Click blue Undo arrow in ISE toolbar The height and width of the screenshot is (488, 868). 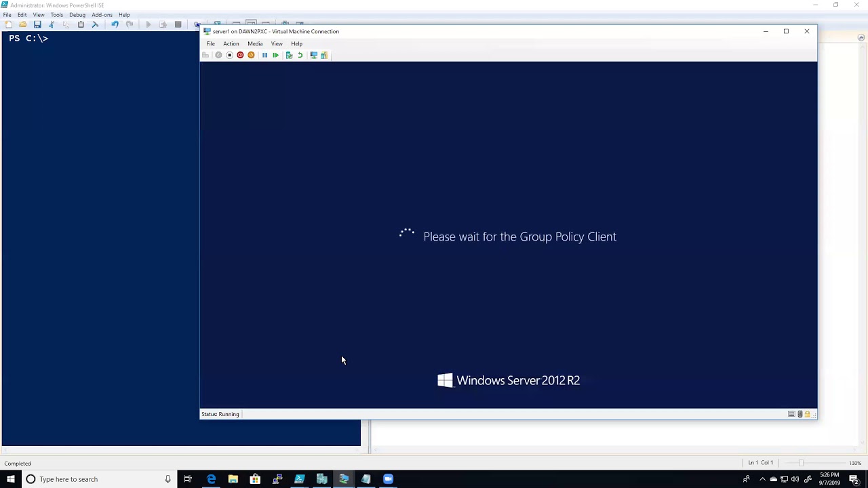click(115, 24)
